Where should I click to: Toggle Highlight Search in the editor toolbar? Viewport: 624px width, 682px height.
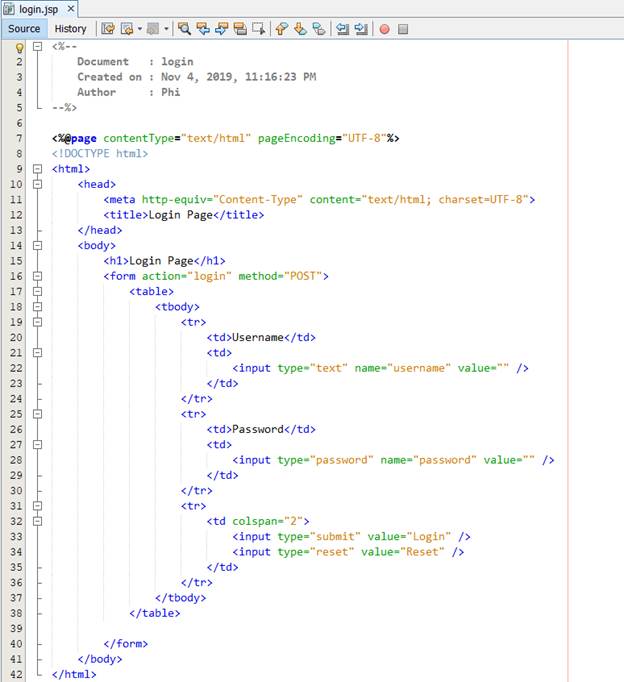[x=240, y=29]
